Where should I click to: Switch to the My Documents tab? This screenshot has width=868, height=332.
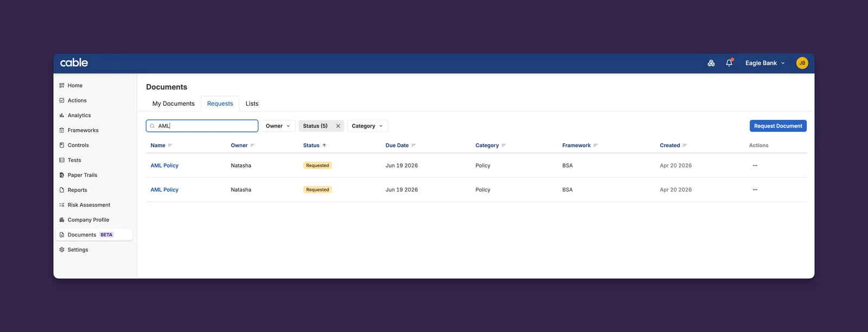(x=174, y=104)
